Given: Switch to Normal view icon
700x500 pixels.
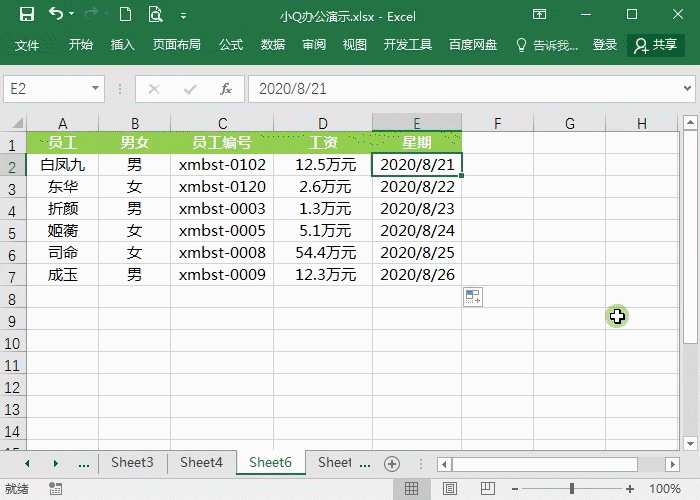Looking at the screenshot, I should [x=411, y=488].
